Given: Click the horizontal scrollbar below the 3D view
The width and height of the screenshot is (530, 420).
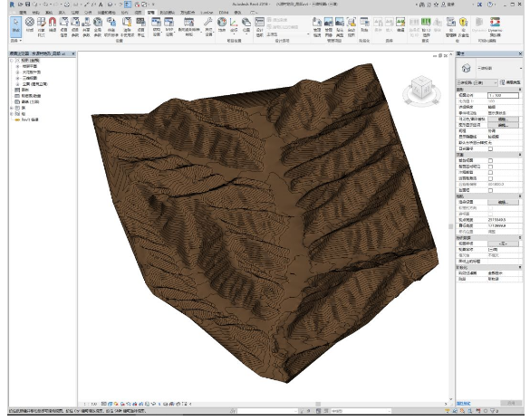Looking at the screenshot, I should pos(318,404).
